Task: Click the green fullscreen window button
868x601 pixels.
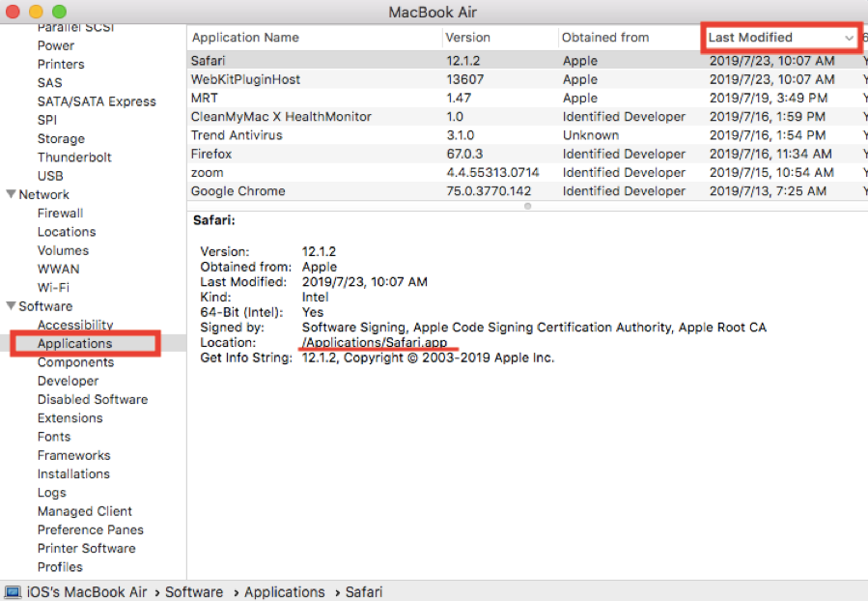Action: tap(58, 12)
